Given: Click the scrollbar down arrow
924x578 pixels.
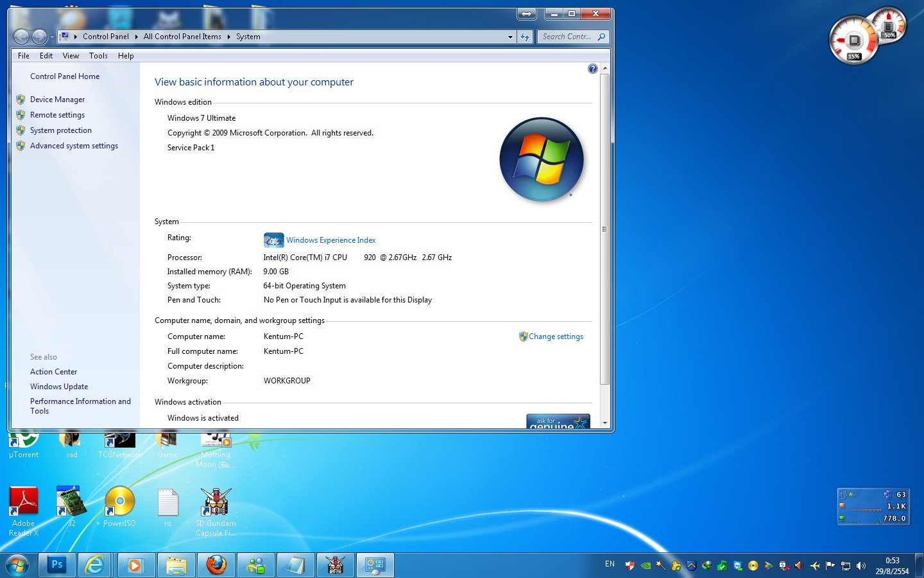Looking at the screenshot, I should coord(604,423).
